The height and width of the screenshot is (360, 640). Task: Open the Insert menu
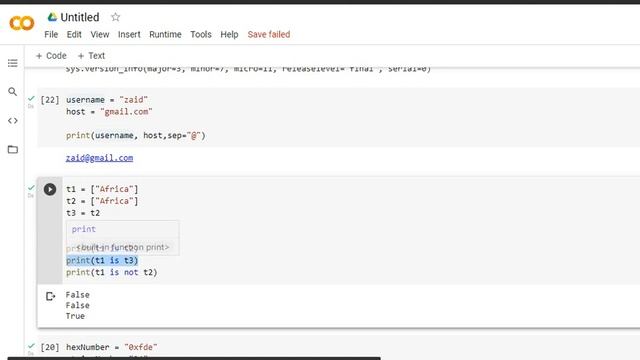click(129, 34)
